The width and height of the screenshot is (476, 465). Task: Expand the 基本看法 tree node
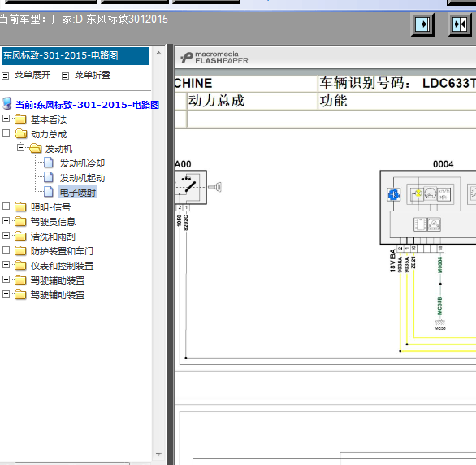click(x=6, y=118)
